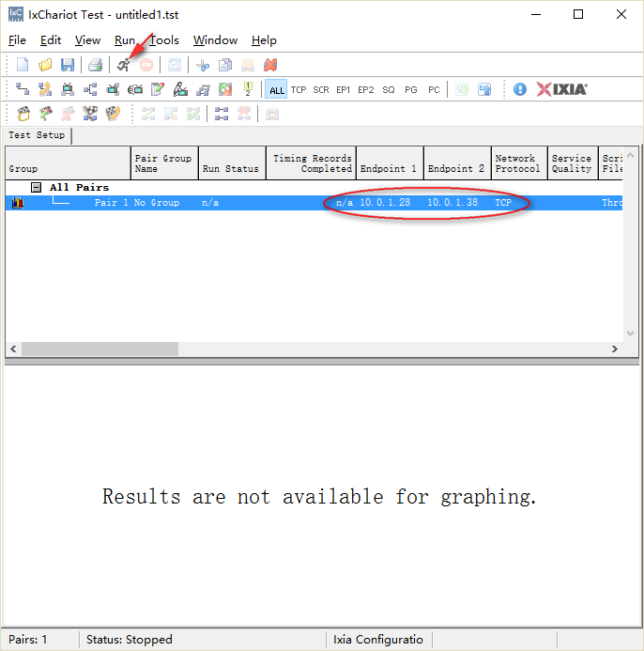
Task: Open the blue exclamation info icon
Action: (x=519, y=89)
